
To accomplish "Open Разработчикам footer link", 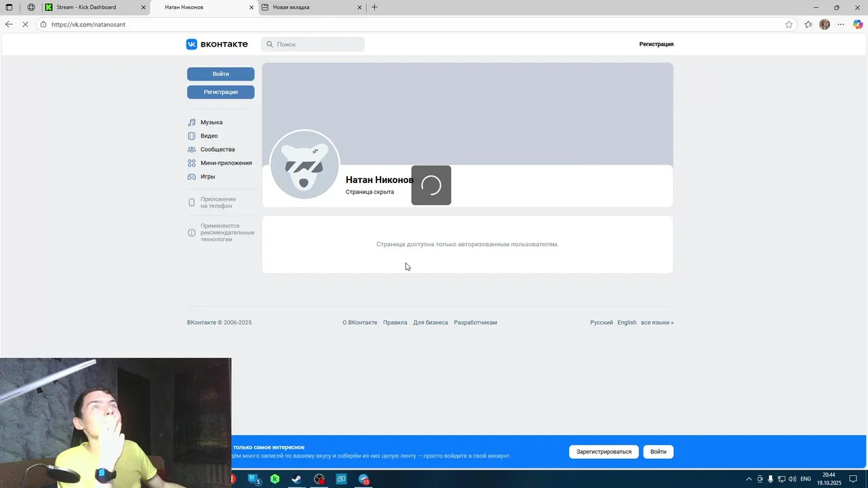I will (x=475, y=323).
